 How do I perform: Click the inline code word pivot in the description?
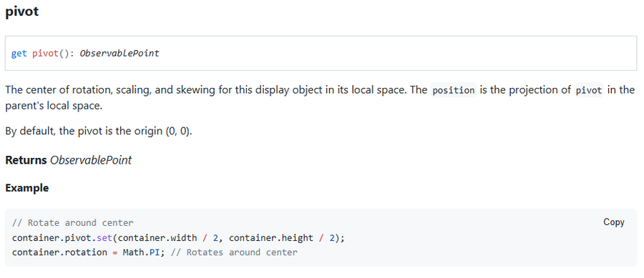pyautogui.click(x=589, y=90)
